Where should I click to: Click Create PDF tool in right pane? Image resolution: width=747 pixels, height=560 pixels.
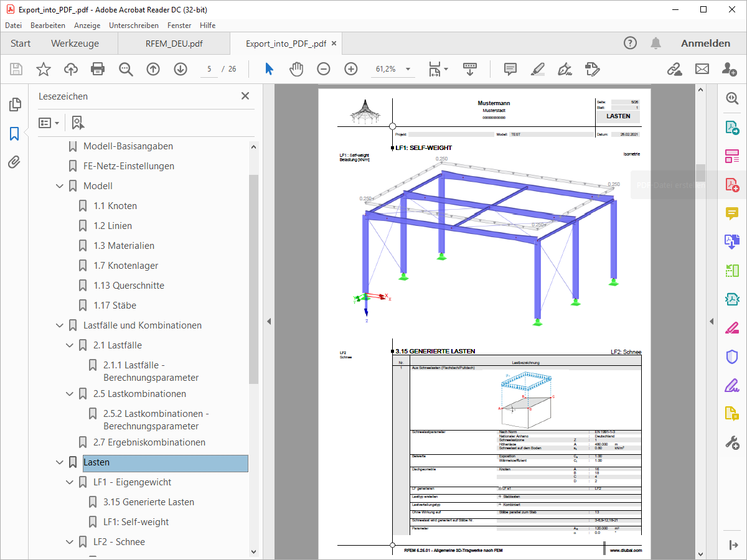tap(732, 184)
